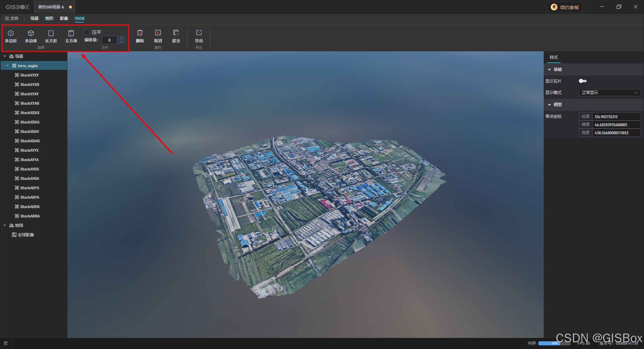This screenshot has height=349, width=644.
Task: Click the BlockXYXY node icon
Action: [x=17, y=75]
